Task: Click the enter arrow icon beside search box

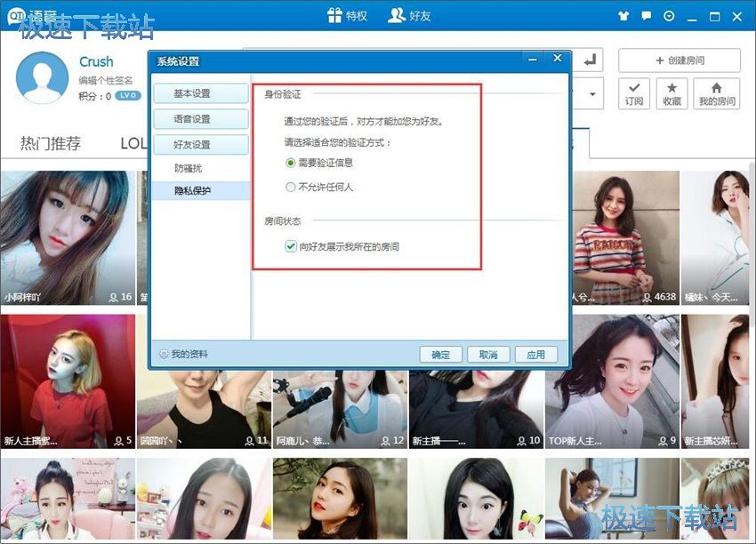Action: point(590,60)
